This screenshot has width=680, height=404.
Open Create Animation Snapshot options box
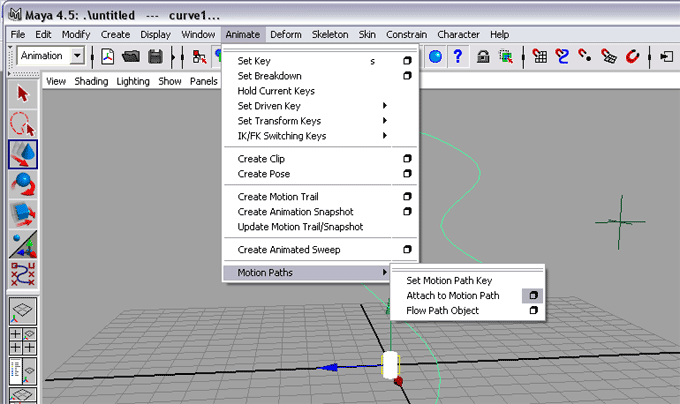407,212
